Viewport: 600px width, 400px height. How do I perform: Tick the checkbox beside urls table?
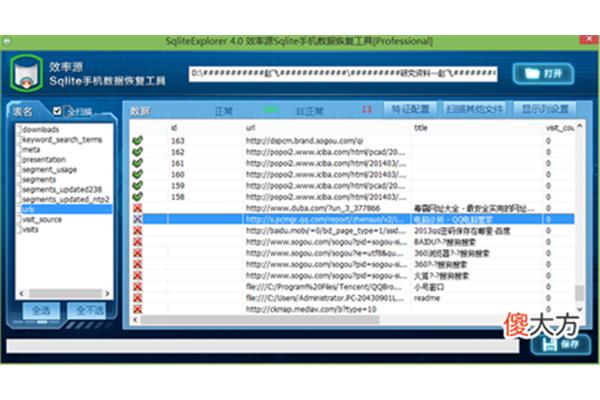(x=18, y=209)
